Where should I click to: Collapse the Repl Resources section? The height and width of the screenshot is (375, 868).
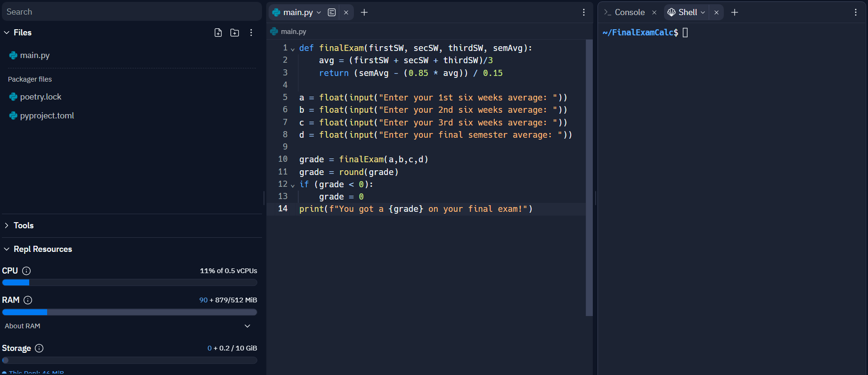(7, 249)
